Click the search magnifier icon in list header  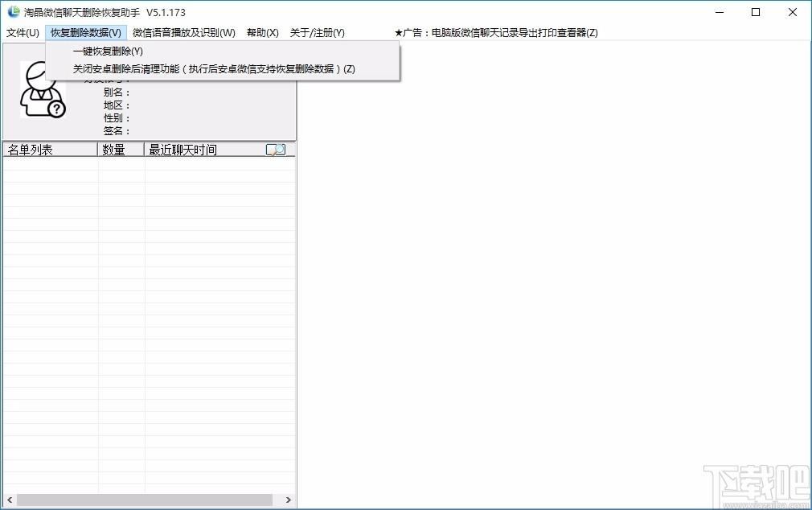(276, 150)
